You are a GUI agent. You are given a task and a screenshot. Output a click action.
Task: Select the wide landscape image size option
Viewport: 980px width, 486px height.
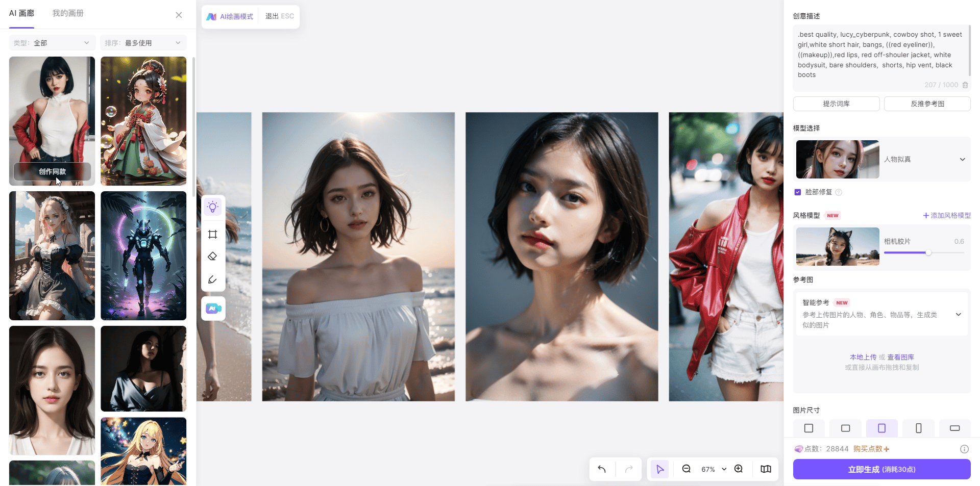click(x=954, y=428)
